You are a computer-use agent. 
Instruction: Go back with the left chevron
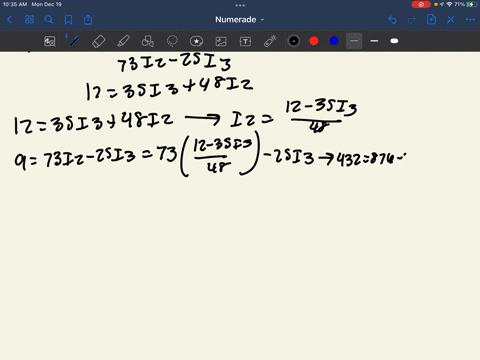pyautogui.click(x=10, y=20)
